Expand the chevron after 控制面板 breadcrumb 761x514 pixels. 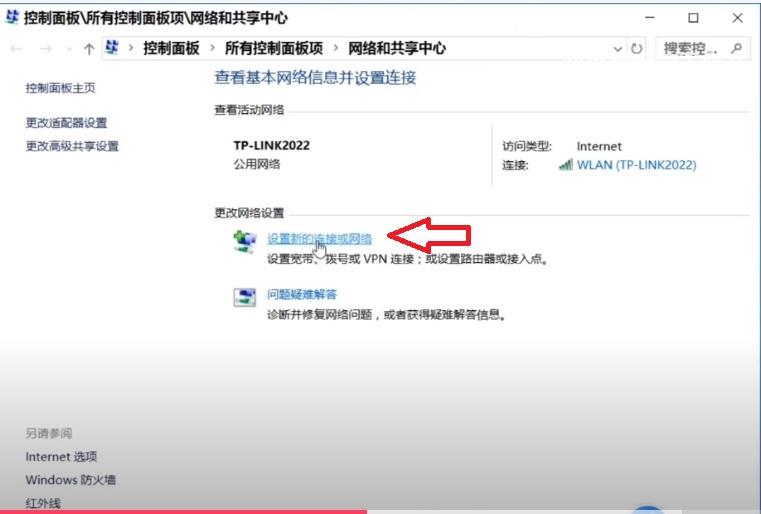[x=212, y=49]
